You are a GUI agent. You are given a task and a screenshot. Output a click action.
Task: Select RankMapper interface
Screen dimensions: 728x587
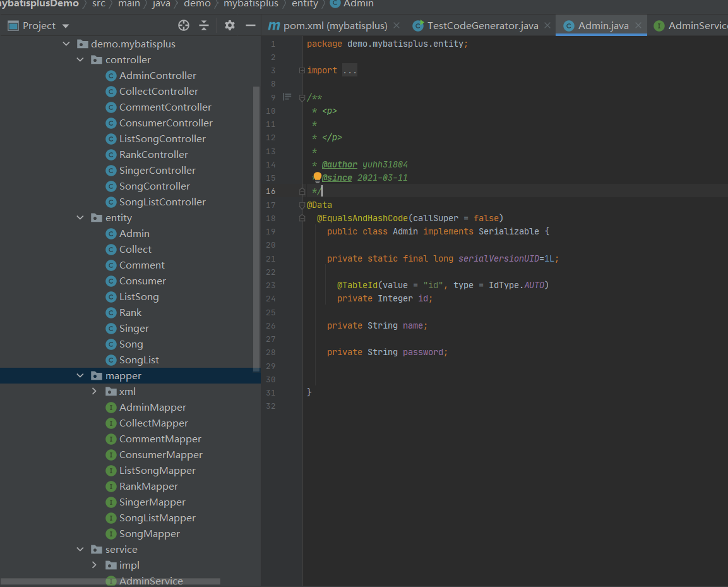pos(148,486)
